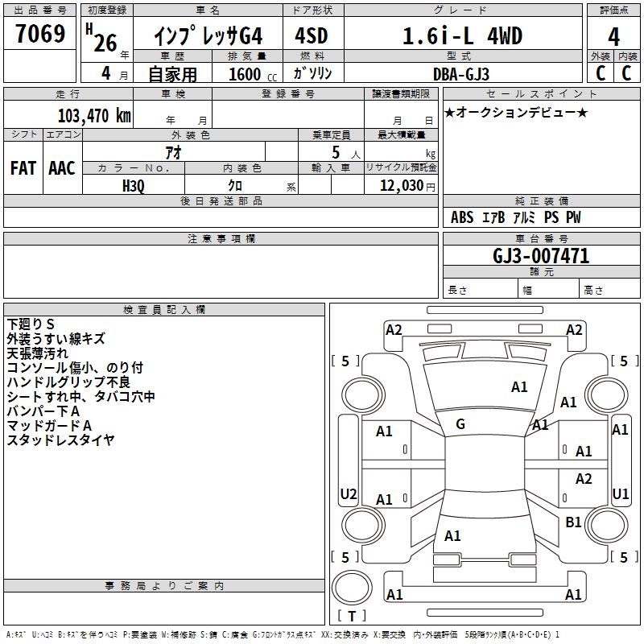Viewport: 644px width, 644px height.
Task: Click the star before オークションデビュー
Action: coord(449,112)
